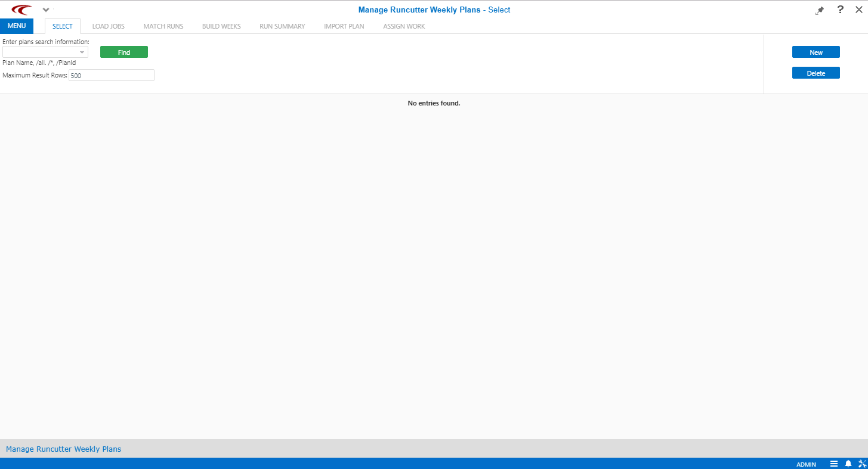
Task: Open the ASSIGN WORK tab
Action: click(404, 26)
